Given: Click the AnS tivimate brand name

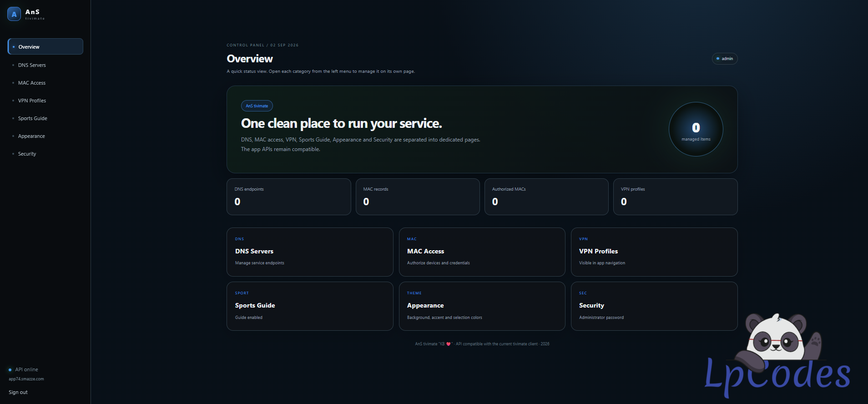Looking at the screenshot, I should 35,14.
